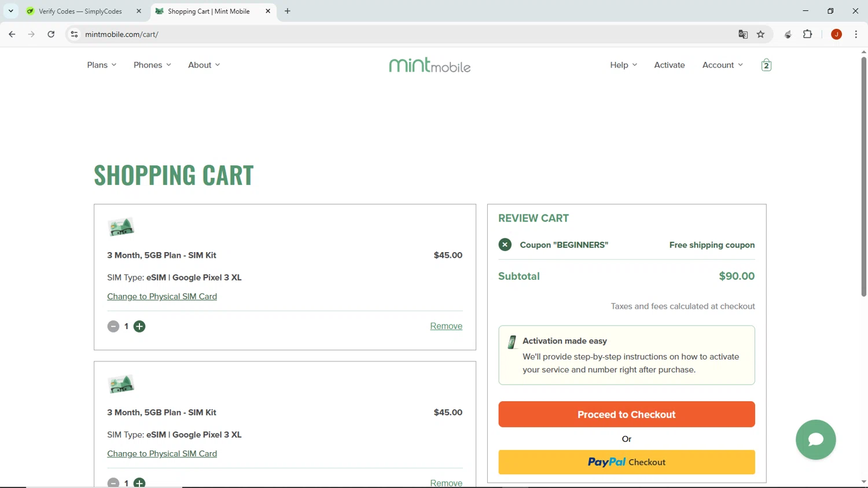Click the Activation made easy heading
The image size is (868, 488).
565,341
